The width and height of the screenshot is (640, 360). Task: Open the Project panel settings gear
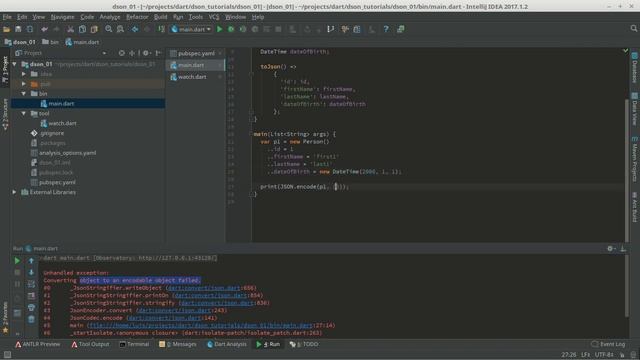[x=146, y=53]
